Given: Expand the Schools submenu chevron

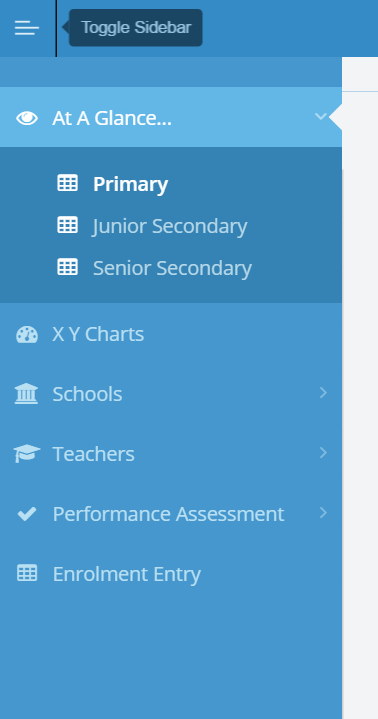Looking at the screenshot, I should (x=323, y=393).
